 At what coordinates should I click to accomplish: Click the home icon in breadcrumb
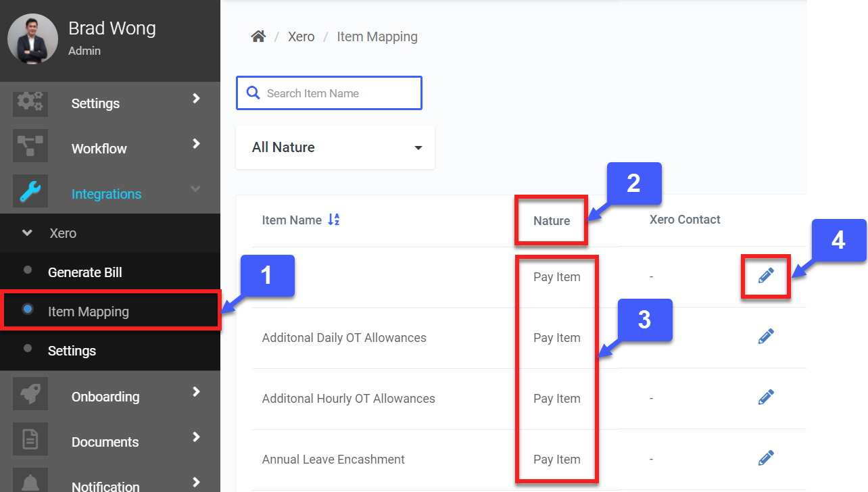tap(258, 36)
